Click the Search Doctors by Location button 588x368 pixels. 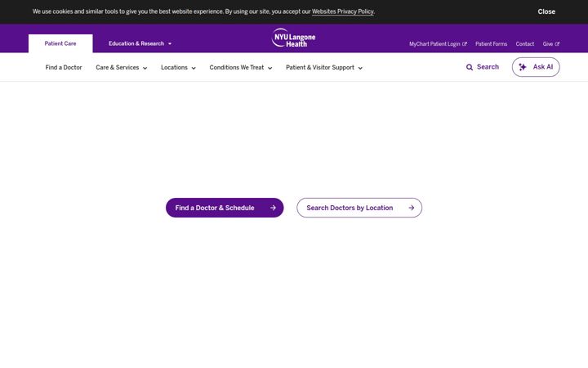click(359, 208)
